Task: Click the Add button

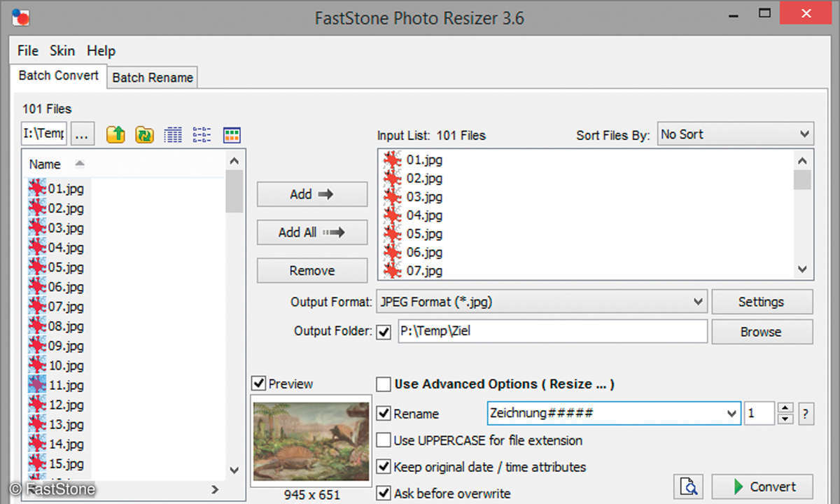Action: [312, 195]
